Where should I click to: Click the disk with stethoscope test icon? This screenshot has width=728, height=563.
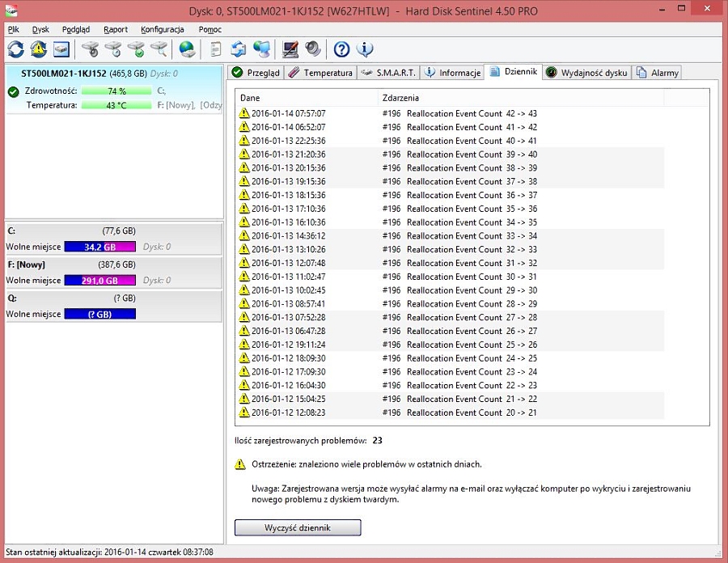[x=90, y=49]
